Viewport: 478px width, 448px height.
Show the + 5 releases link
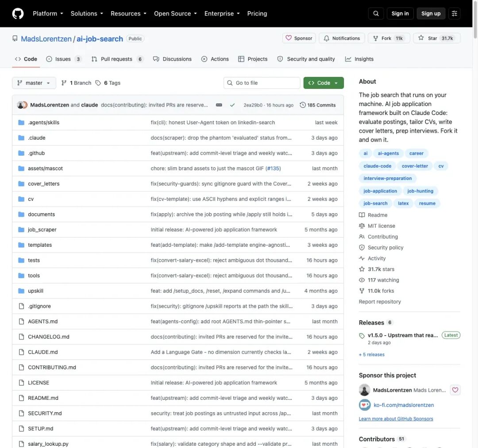tap(372, 355)
